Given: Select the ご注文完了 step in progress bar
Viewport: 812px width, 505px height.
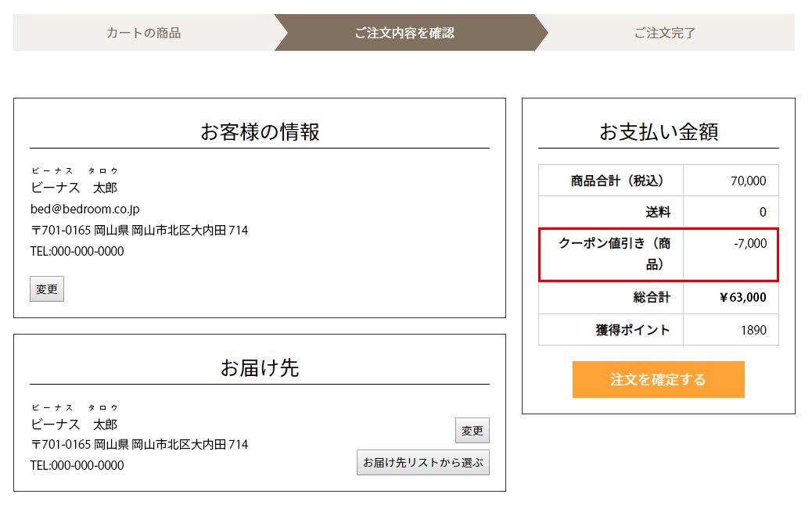Looking at the screenshot, I should point(664,33).
